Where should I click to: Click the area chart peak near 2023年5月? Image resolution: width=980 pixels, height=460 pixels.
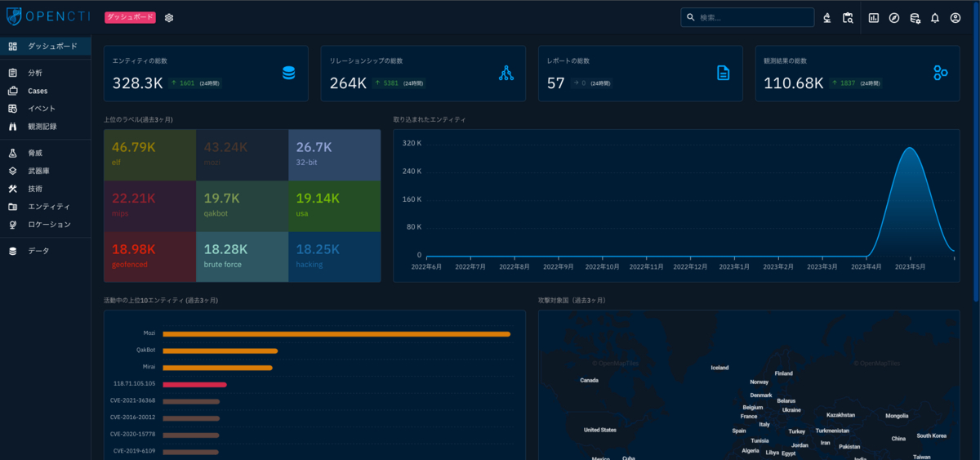[x=909, y=149]
